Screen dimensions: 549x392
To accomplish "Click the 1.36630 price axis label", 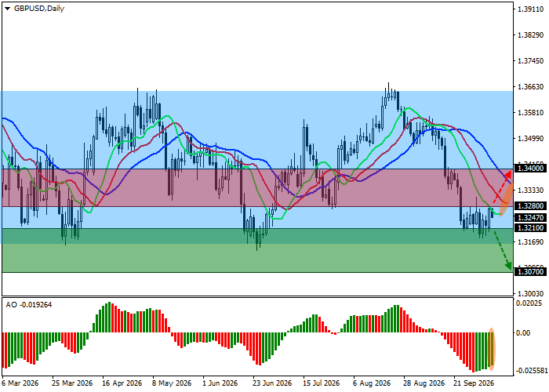I will pyautogui.click(x=530, y=87).
